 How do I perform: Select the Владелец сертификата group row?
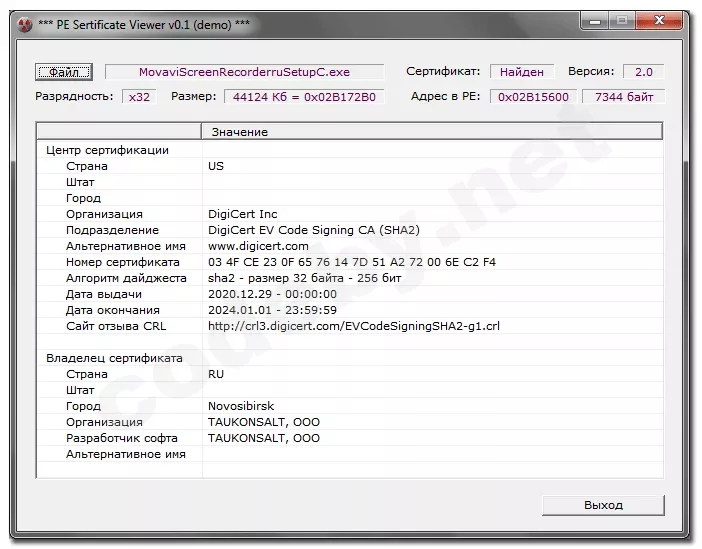[x=349, y=358]
